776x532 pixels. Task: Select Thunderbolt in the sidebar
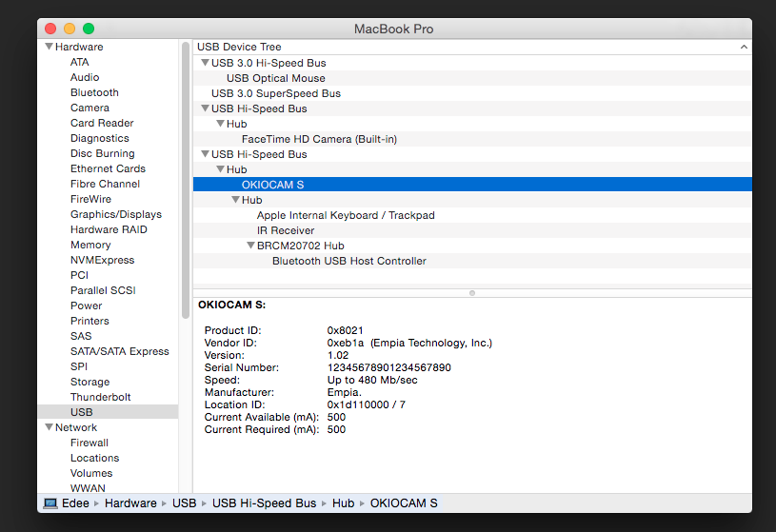[100, 397]
